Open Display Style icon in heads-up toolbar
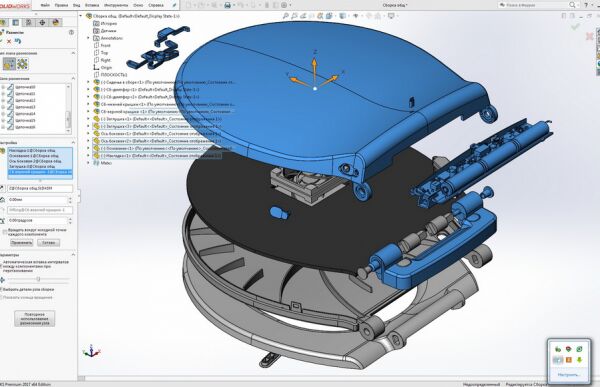This screenshot has width=600, height=387. 343,16
